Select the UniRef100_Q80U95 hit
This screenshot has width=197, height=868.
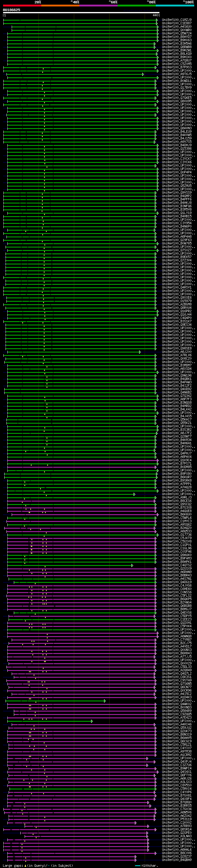coord(177,101)
